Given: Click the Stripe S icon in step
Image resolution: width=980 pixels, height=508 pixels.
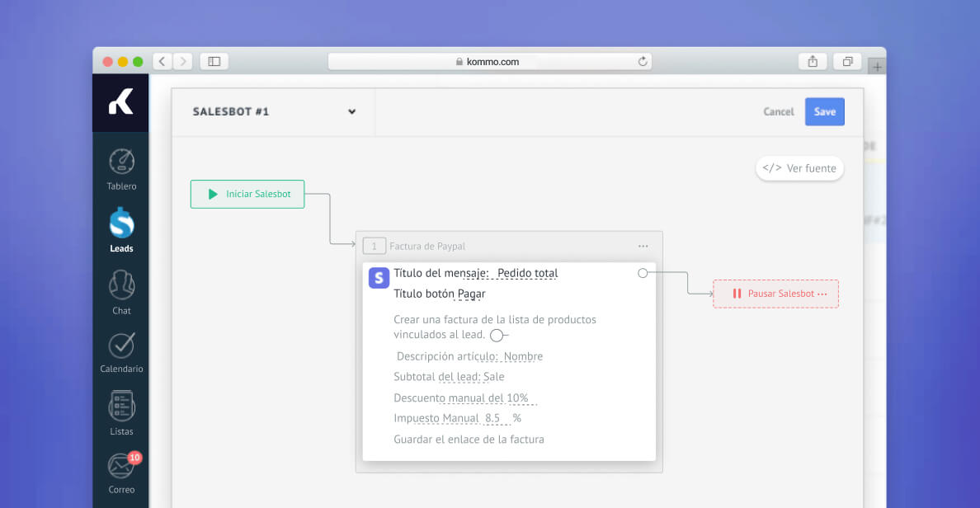Looking at the screenshot, I should (379, 278).
